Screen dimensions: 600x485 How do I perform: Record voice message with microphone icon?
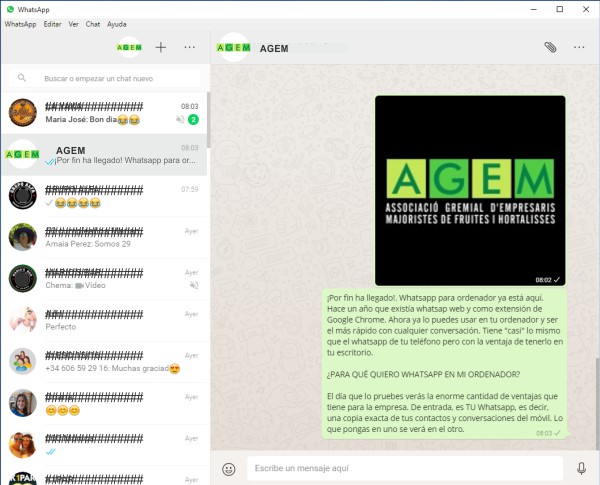pyautogui.click(x=581, y=469)
